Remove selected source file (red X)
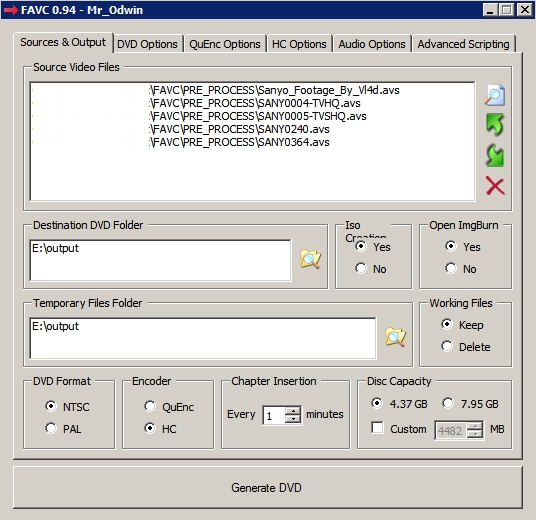The width and height of the screenshot is (536, 520). [x=495, y=186]
